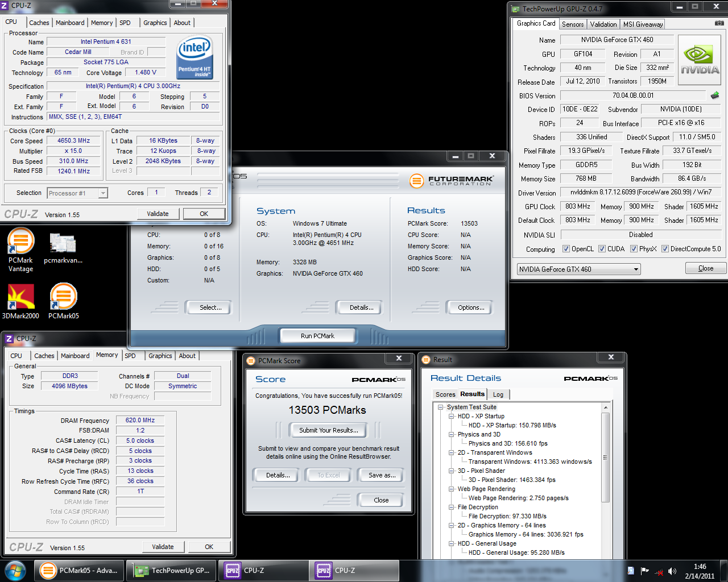
Task: Click the second CPU-Z taskbar item
Action: (x=353, y=571)
